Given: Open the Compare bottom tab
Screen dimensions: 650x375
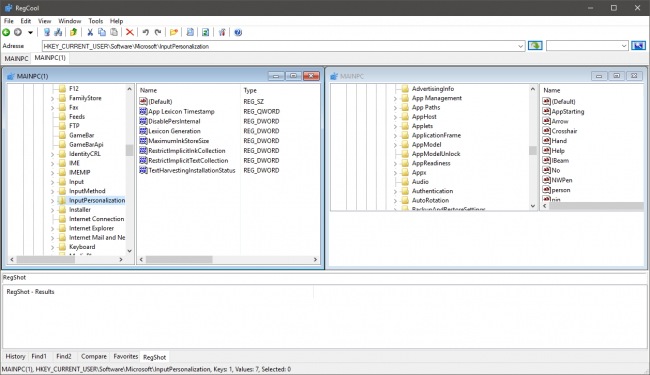Looking at the screenshot, I should 94,356.
